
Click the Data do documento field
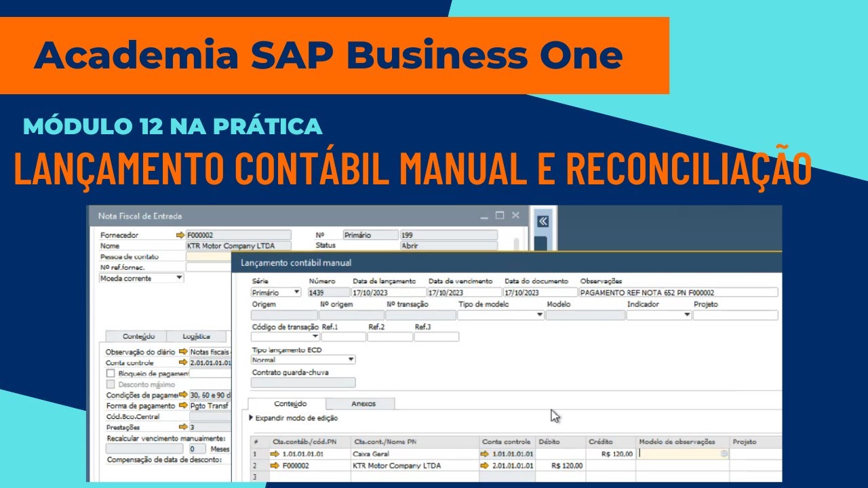tap(540, 293)
